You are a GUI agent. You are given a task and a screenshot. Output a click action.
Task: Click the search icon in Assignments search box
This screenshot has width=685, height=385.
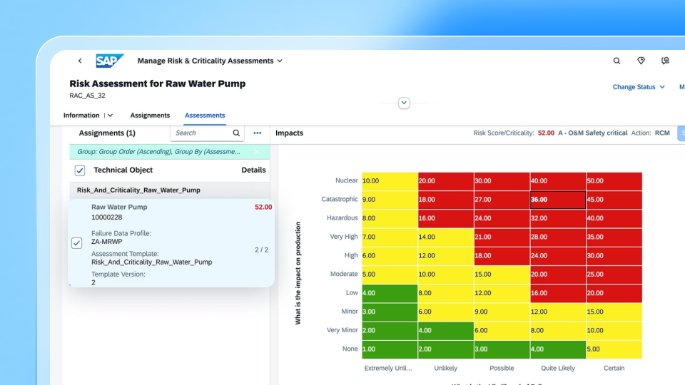pos(236,133)
